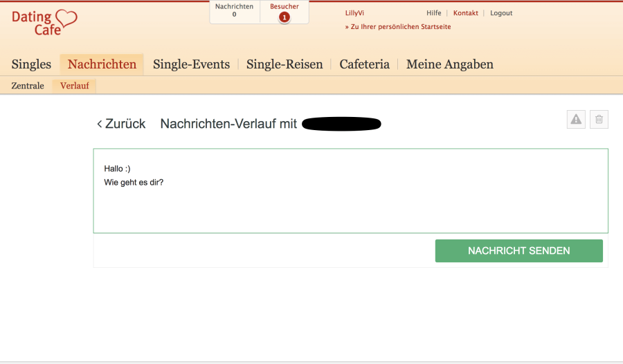Open the Single-Events section
The height and width of the screenshot is (364, 623).
coord(192,64)
